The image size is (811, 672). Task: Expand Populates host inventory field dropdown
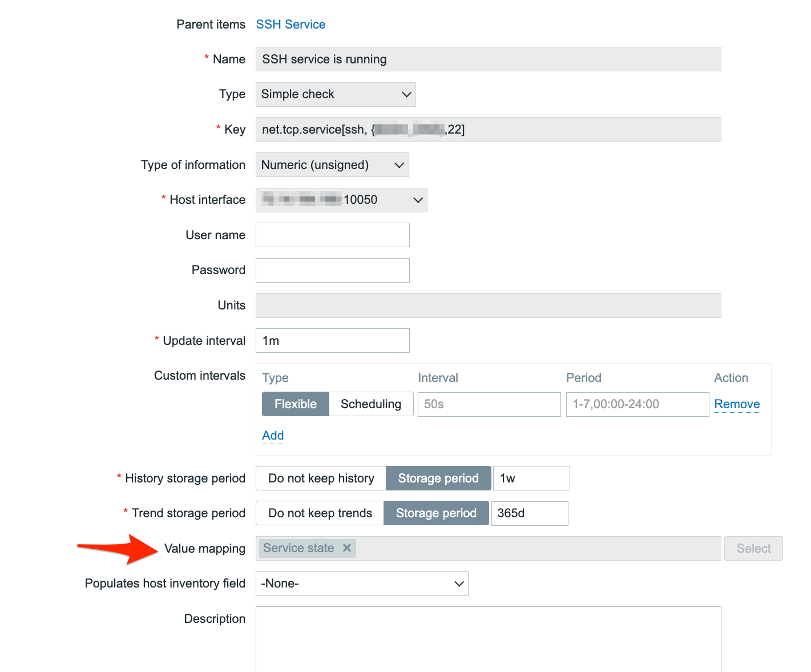click(x=362, y=584)
